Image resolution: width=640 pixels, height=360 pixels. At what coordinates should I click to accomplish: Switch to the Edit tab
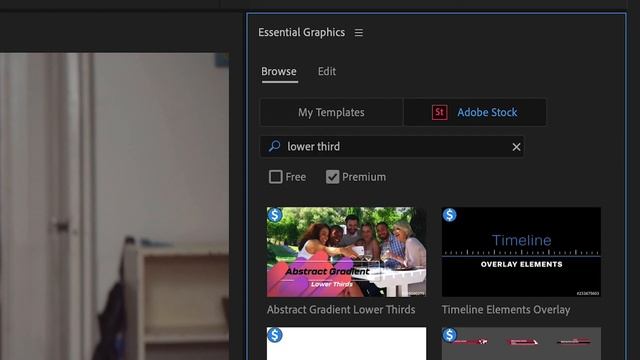coord(327,71)
